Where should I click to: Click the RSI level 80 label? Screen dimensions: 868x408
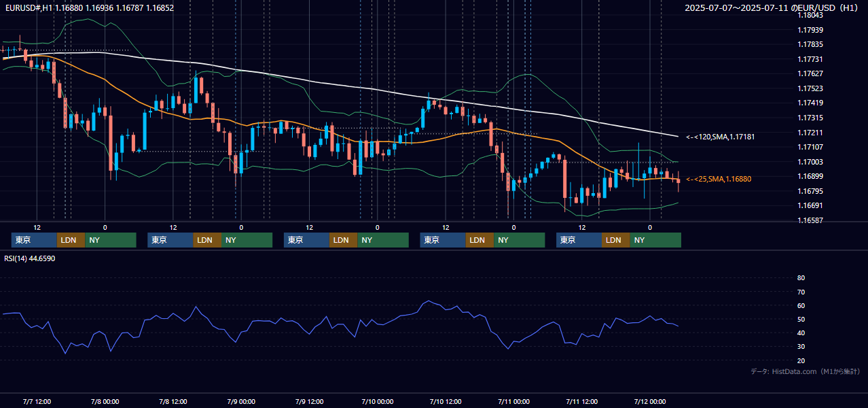point(801,278)
